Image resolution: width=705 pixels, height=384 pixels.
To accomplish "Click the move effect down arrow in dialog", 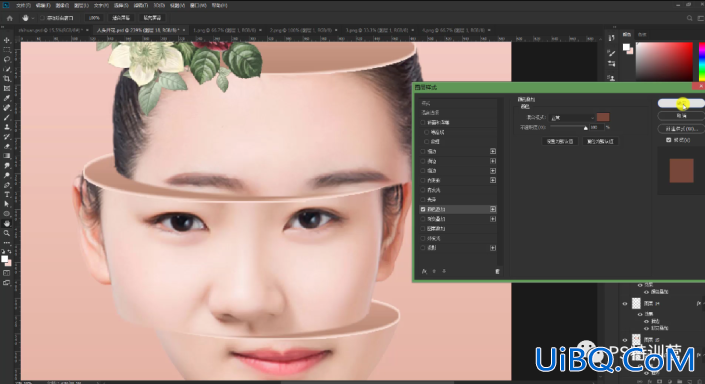I will point(444,271).
